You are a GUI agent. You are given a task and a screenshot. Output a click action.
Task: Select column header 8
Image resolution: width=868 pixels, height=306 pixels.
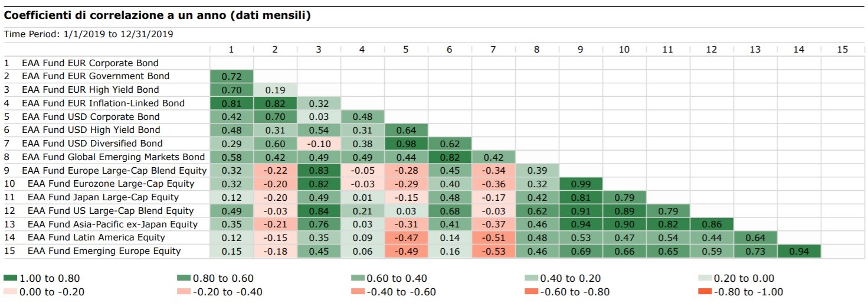[536, 50]
